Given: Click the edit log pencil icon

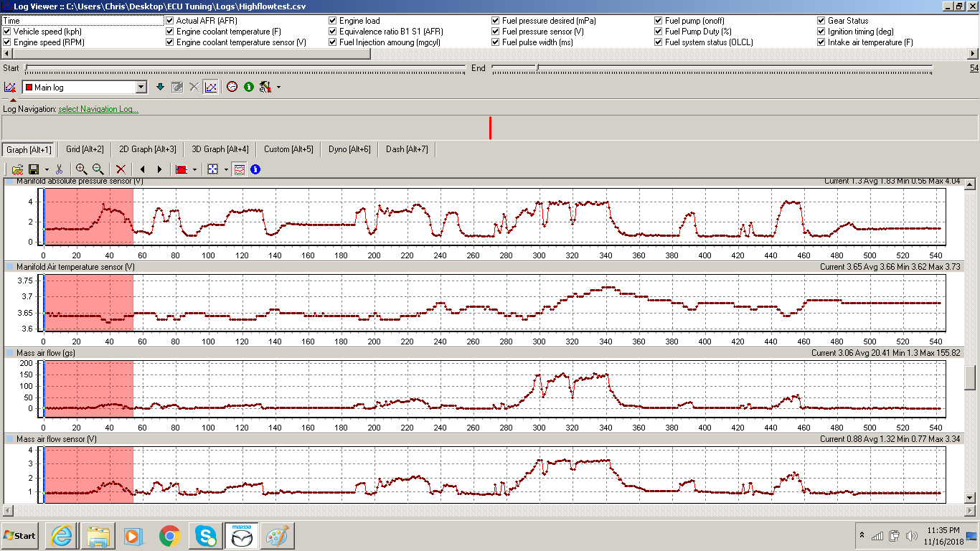Looking at the screenshot, I should tap(177, 87).
